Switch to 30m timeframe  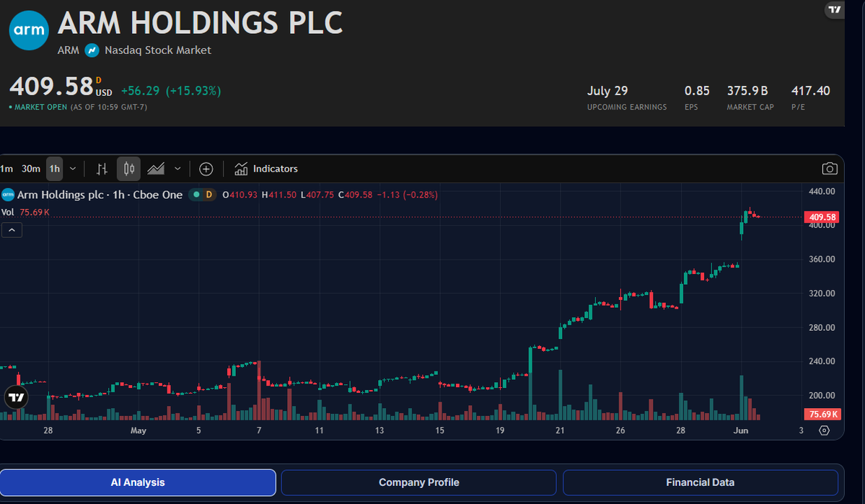click(x=31, y=169)
